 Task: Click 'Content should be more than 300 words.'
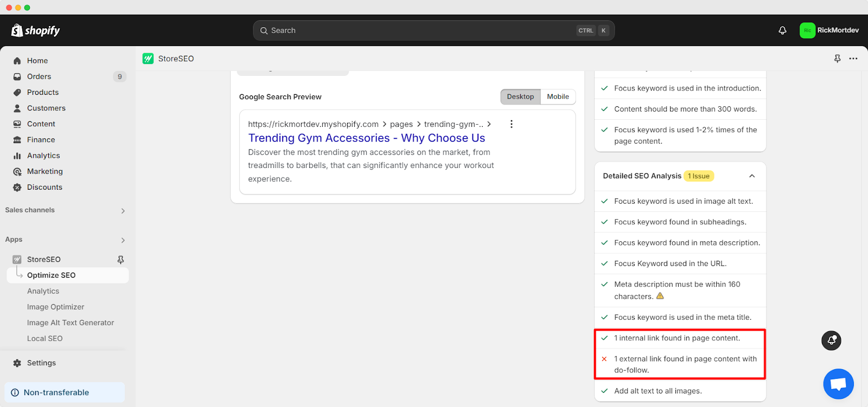tap(685, 109)
